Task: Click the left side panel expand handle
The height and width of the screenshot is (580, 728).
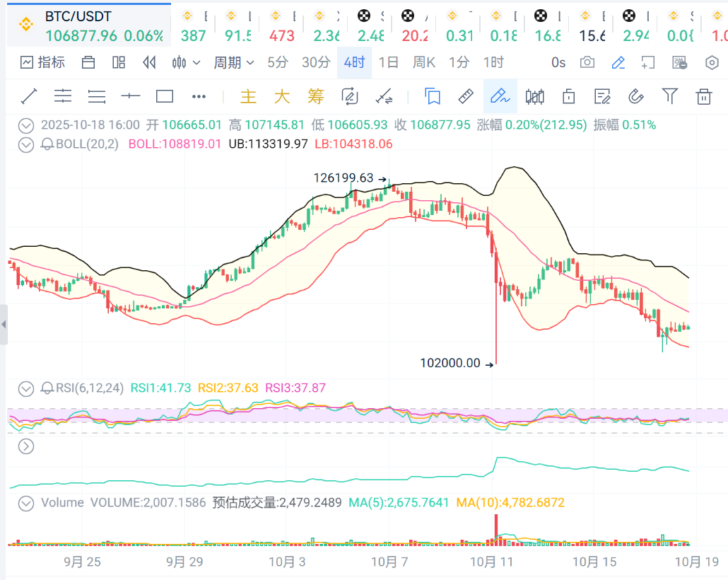Action: [4, 325]
